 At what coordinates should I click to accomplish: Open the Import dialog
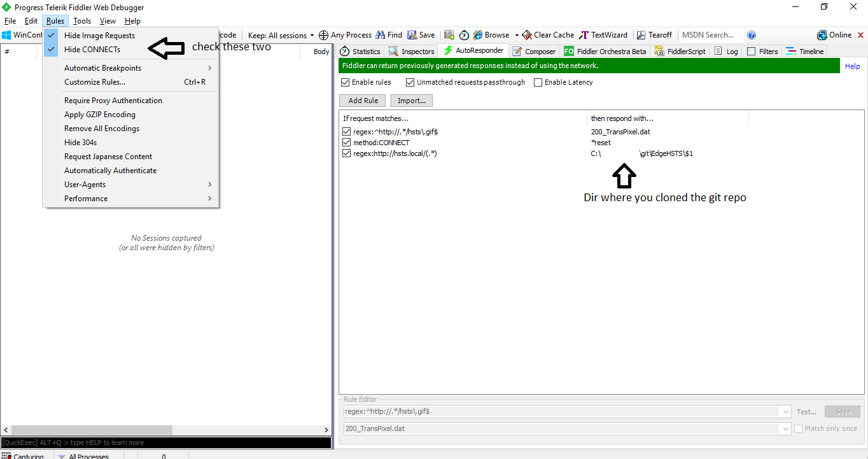point(411,100)
